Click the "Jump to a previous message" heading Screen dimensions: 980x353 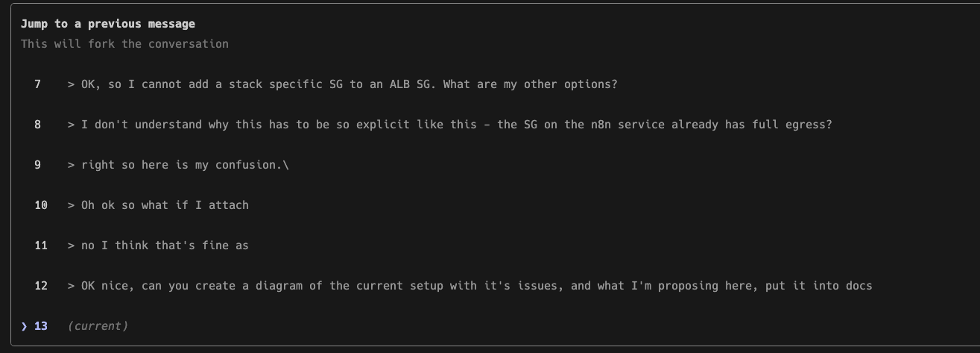coord(108,24)
